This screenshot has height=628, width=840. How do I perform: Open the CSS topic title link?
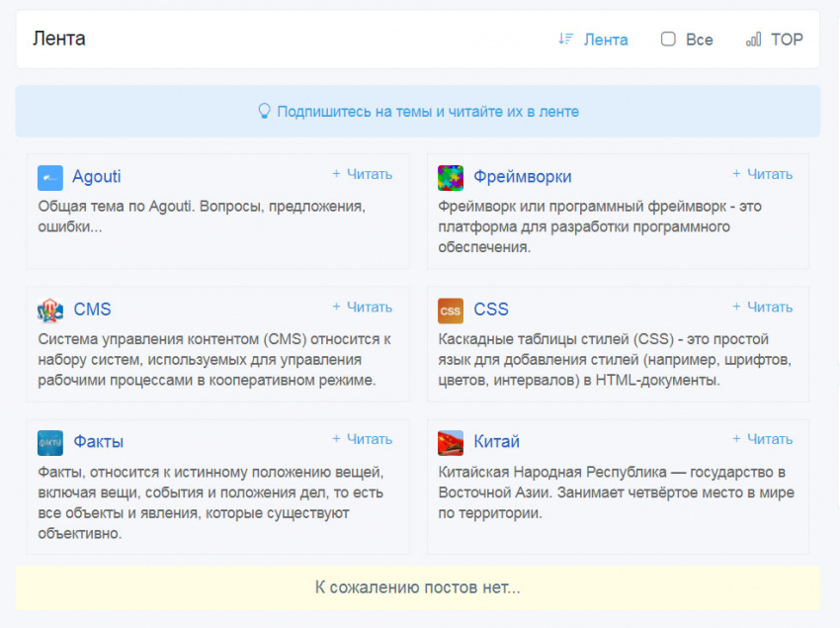pyautogui.click(x=490, y=310)
